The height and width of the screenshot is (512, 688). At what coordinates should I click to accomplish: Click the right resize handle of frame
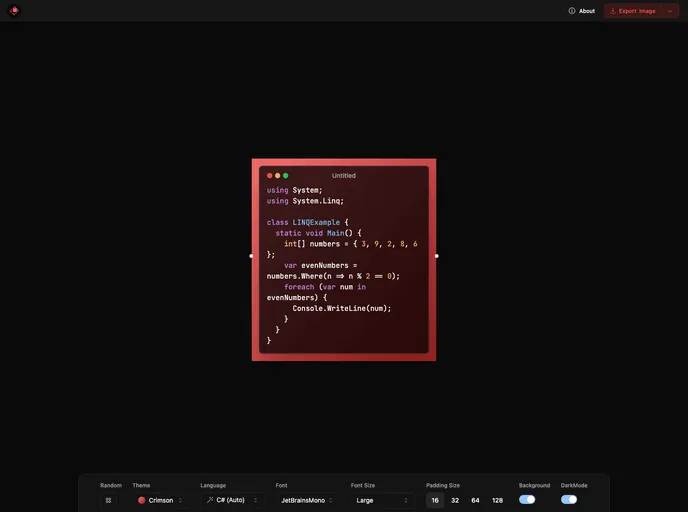(437, 256)
